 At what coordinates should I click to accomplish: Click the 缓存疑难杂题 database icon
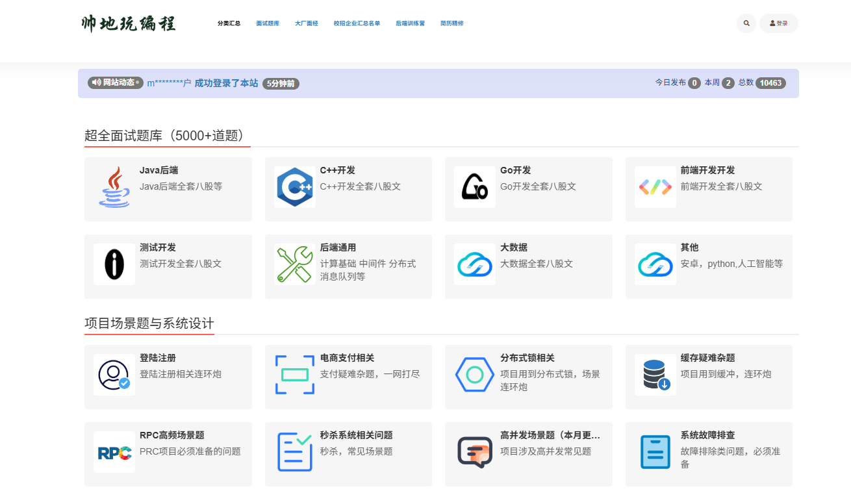click(655, 375)
